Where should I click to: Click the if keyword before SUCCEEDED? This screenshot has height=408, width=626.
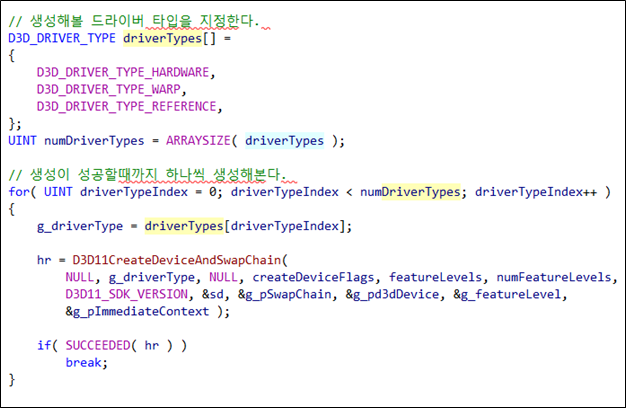coord(44,346)
